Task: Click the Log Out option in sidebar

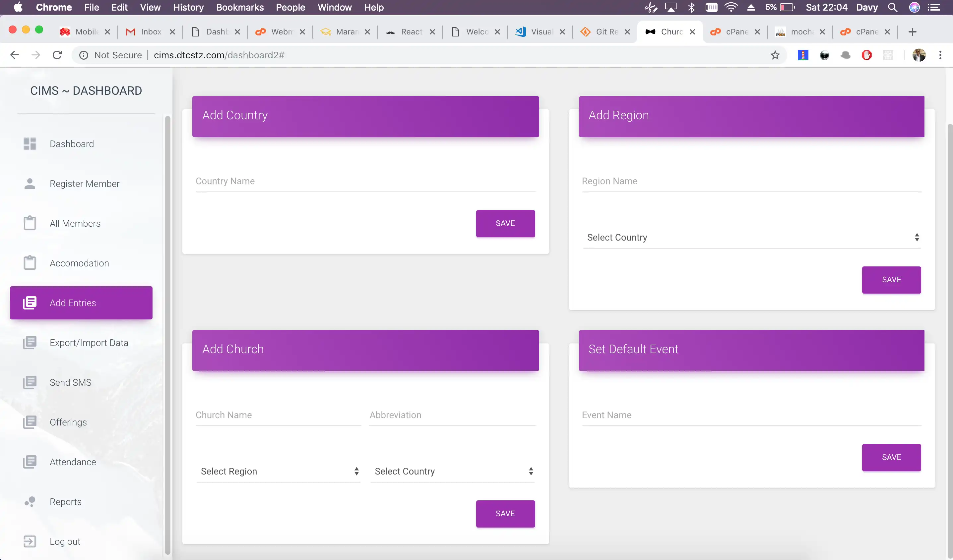Action: point(65,541)
